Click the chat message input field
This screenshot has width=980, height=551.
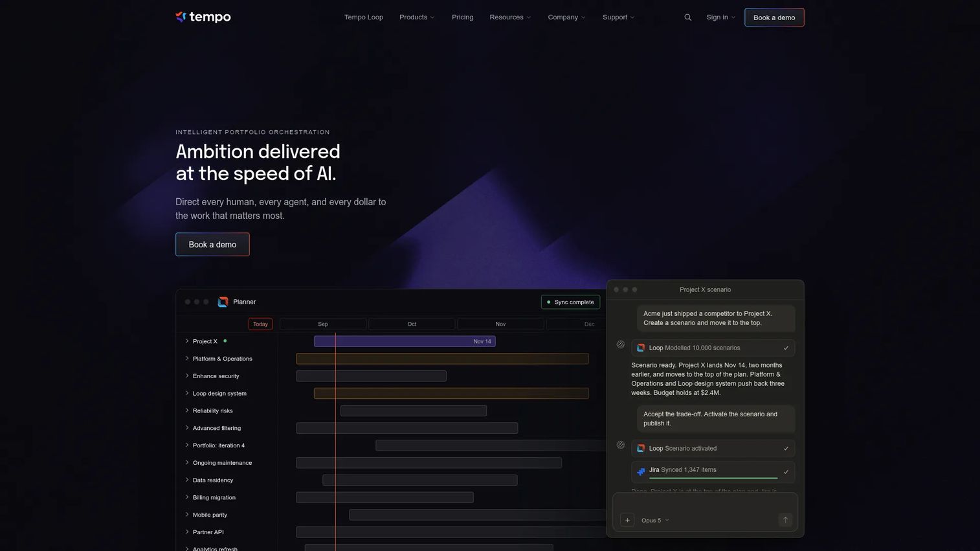706,512
